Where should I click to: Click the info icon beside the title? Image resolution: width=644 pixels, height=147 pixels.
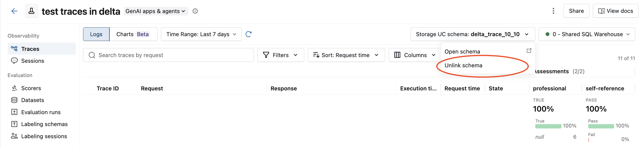195,11
